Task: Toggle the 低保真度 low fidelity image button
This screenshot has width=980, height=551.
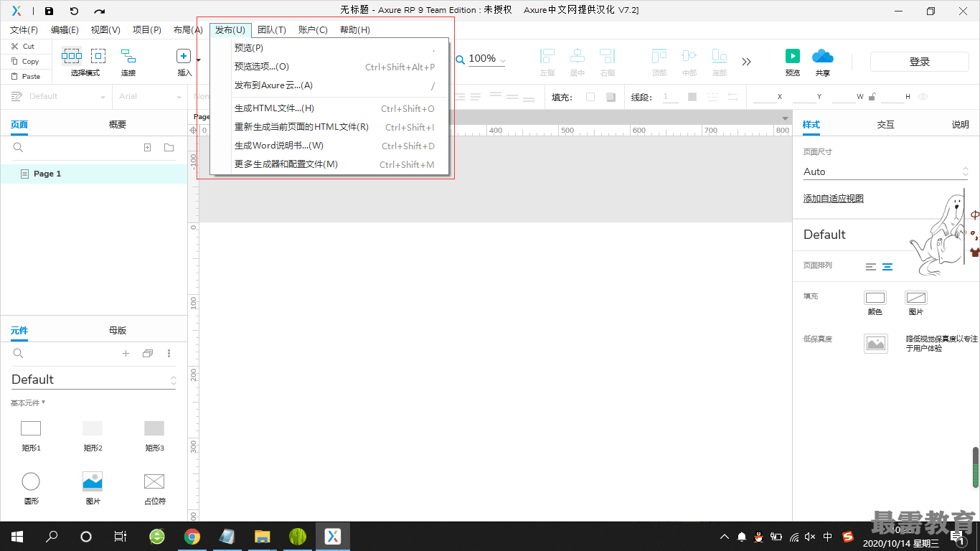Action: (876, 344)
